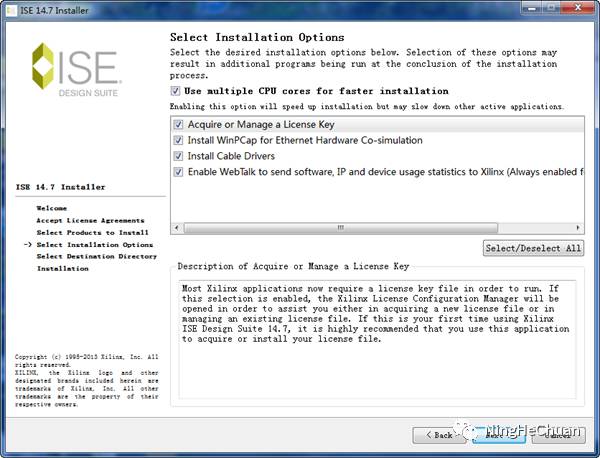Click the horizontal scrollbar thumb
Screen dimensions: 600x458
(x=341, y=228)
